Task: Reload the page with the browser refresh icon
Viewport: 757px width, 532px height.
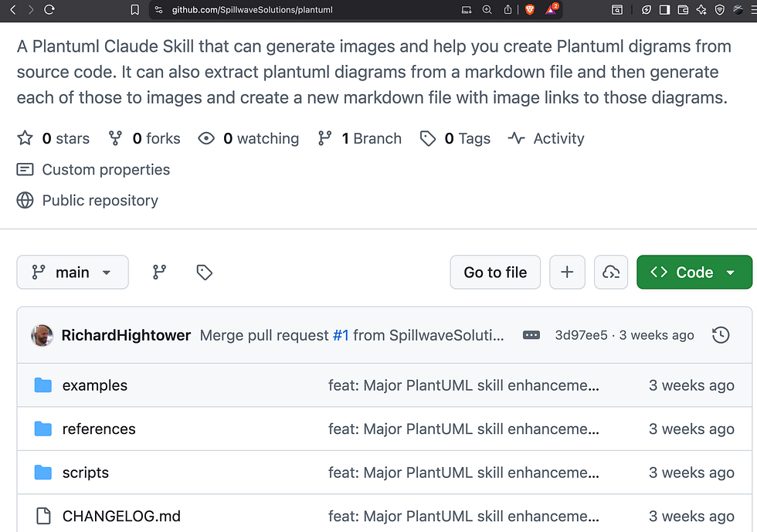Action: (x=49, y=10)
